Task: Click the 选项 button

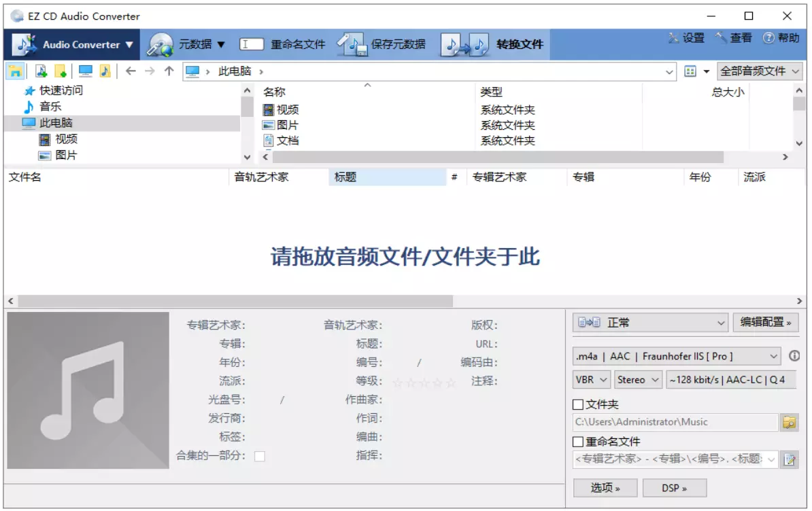Action: point(605,488)
